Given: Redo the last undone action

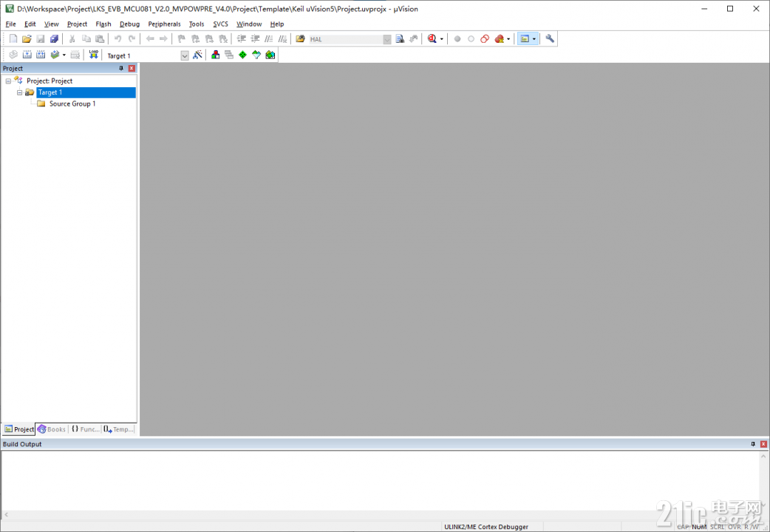Looking at the screenshot, I should tap(132, 39).
